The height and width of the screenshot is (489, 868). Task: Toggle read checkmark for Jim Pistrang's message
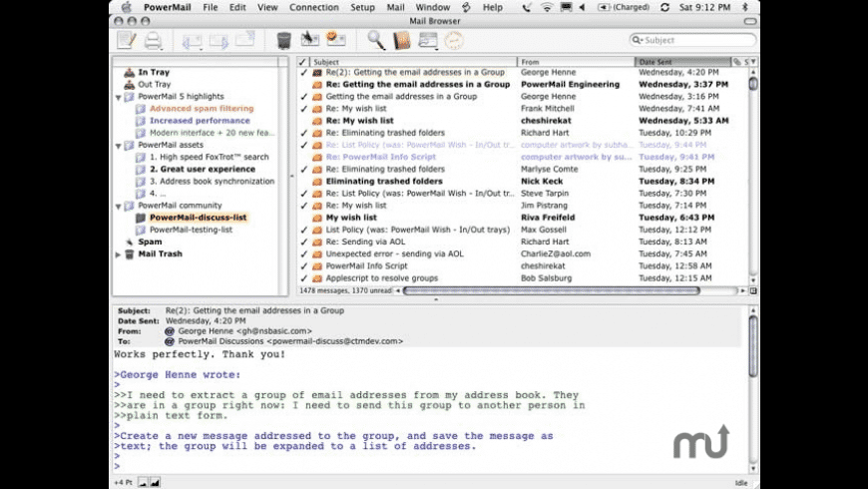pos(303,206)
